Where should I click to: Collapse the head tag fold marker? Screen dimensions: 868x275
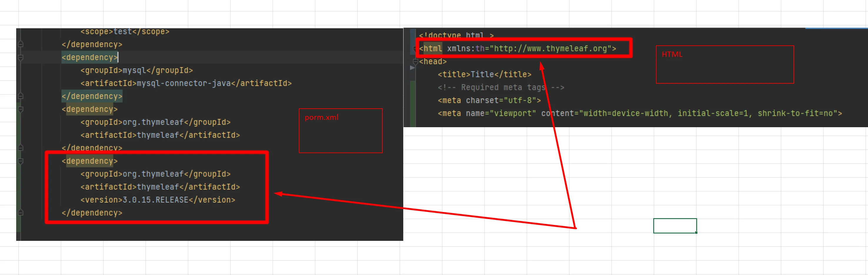415,62
